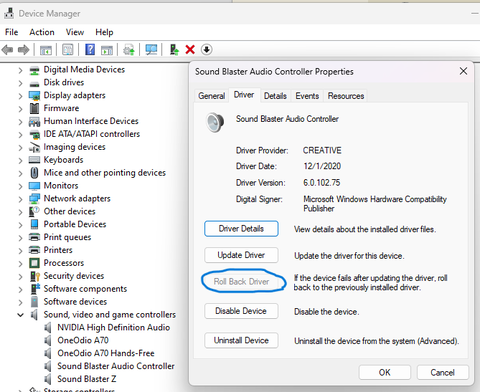Expand the Digital Media Devices node
The width and height of the screenshot is (480, 392).
[20, 70]
